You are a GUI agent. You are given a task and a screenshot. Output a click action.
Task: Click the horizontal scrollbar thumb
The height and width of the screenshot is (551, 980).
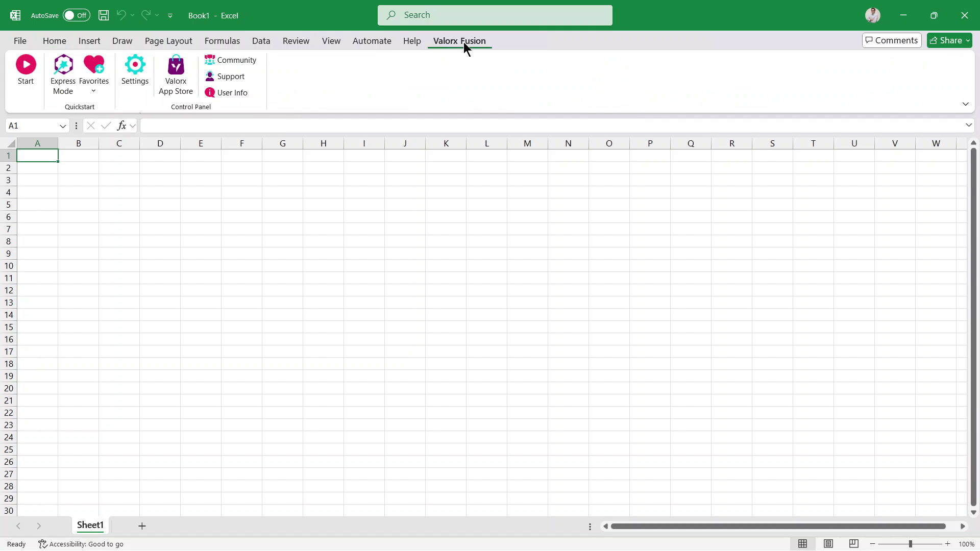tap(778, 526)
